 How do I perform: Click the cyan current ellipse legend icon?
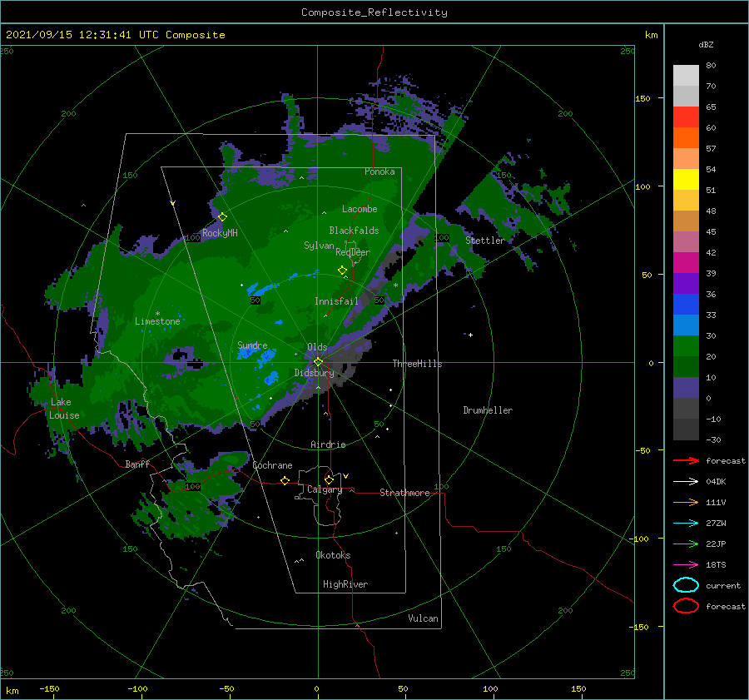(x=686, y=585)
